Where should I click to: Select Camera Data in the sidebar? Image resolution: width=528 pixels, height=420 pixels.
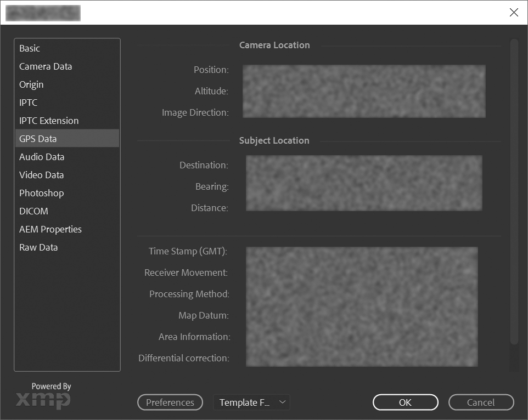[x=46, y=66]
